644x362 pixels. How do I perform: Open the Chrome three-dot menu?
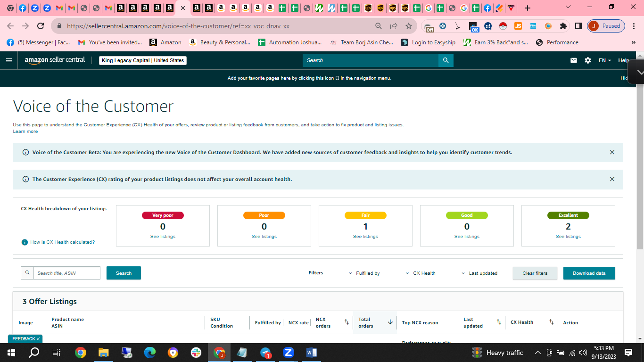tap(634, 26)
